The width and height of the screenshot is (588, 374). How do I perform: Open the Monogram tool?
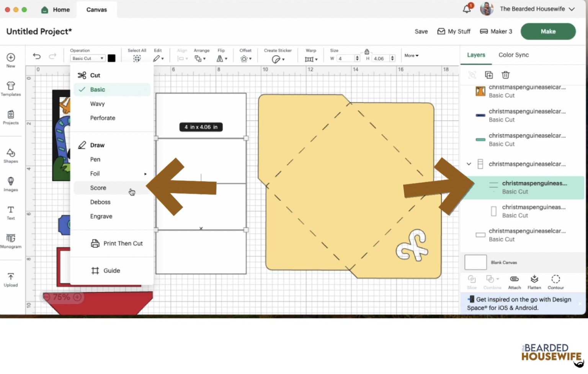click(x=11, y=241)
